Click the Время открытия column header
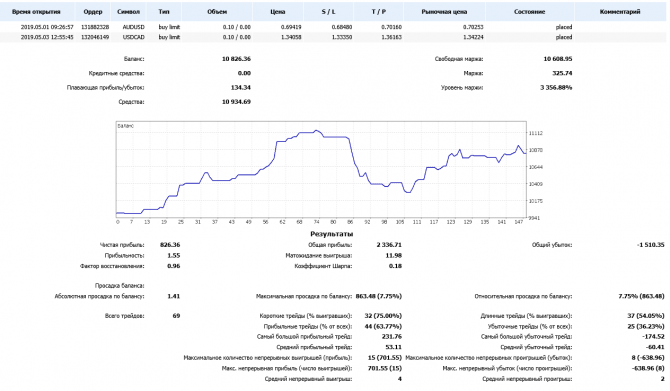 (37, 12)
